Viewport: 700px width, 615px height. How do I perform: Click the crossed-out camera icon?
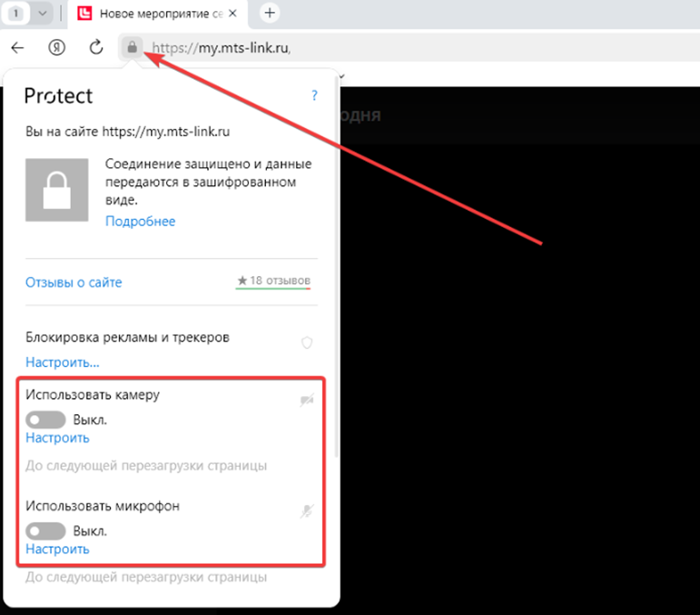(x=307, y=401)
